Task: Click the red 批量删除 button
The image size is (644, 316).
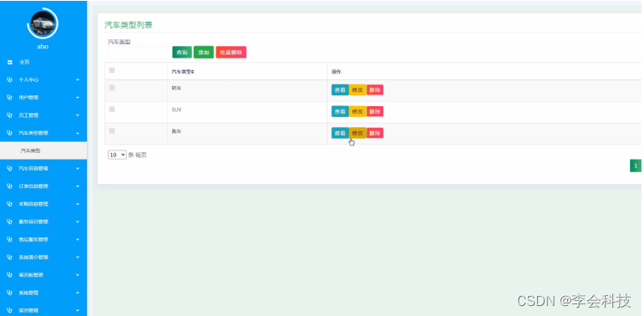Action: 231,52
